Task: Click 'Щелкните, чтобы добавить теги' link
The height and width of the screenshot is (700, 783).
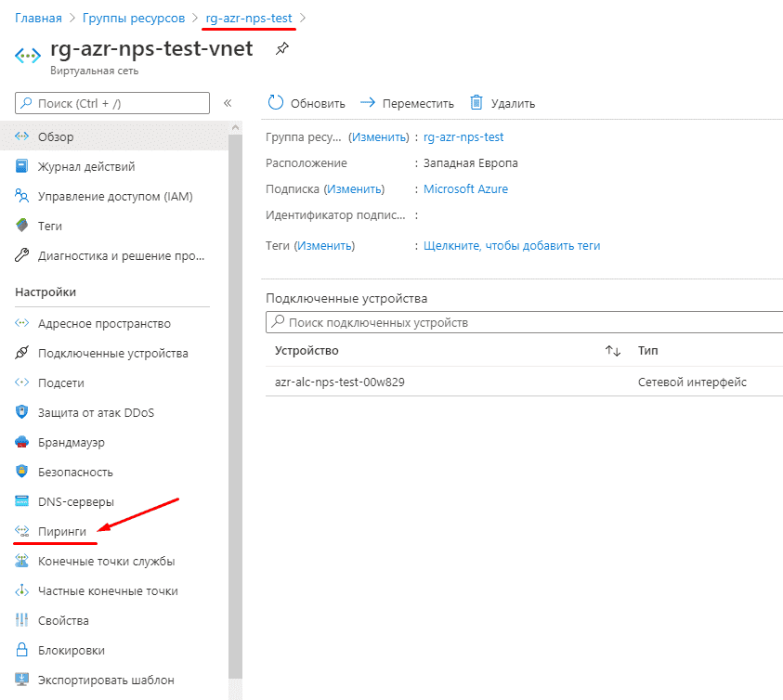Action: pos(512,246)
